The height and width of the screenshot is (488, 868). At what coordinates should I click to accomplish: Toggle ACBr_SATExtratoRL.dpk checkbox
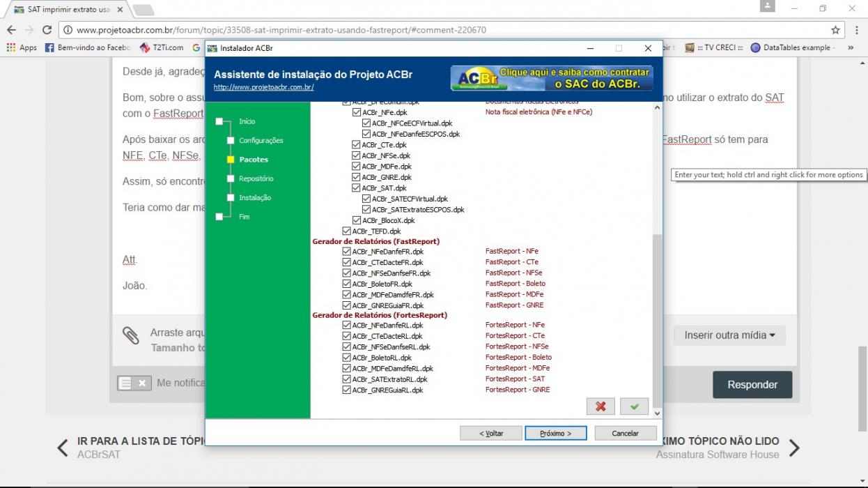click(347, 379)
